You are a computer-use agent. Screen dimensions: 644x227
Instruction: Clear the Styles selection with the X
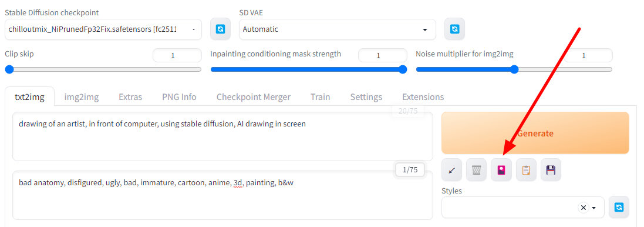pos(583,208)
